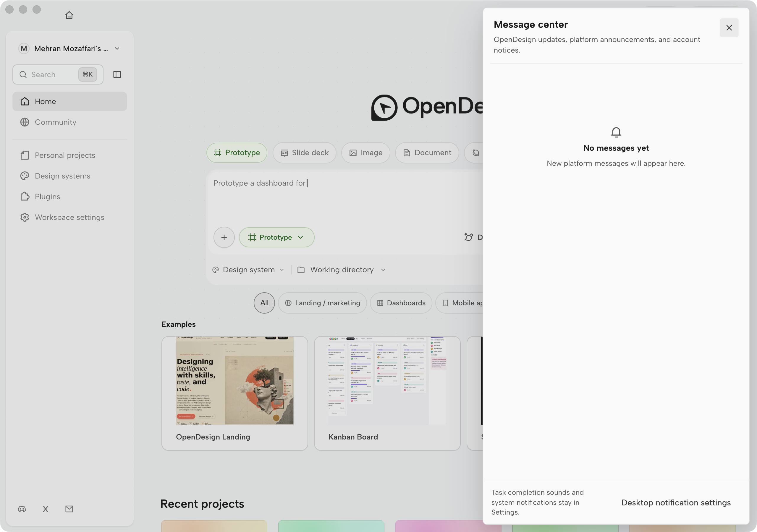Screen dimensions: 757x532
Task: Open the Discord icon link
Action: (x=22, y=509)
